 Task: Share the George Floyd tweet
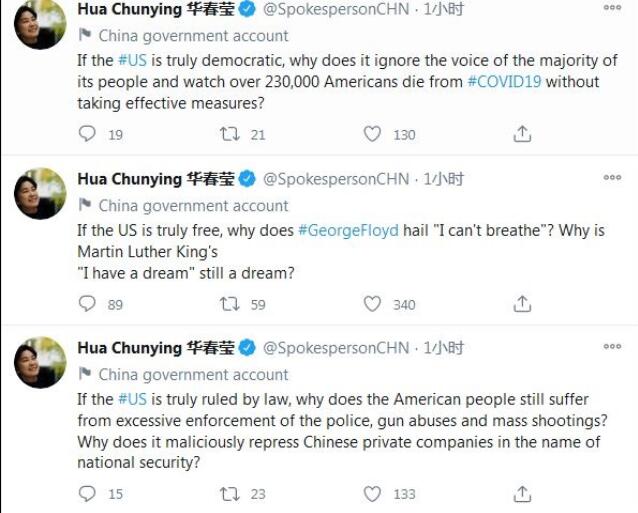(521, 304)
